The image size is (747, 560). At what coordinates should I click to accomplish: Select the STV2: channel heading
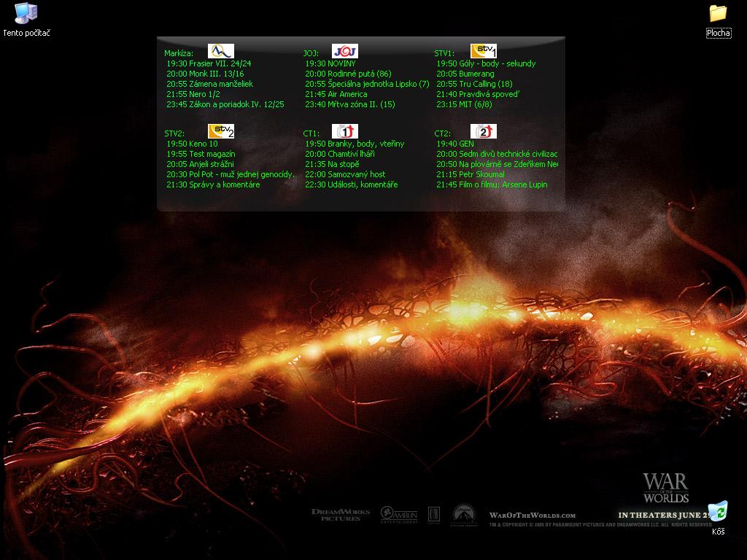point(174,133)
